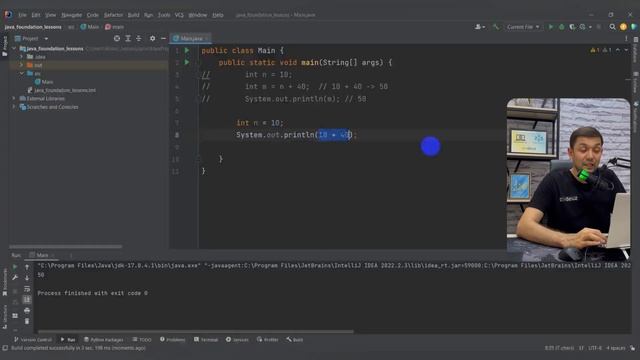Open the Build menu

[133, 15]
